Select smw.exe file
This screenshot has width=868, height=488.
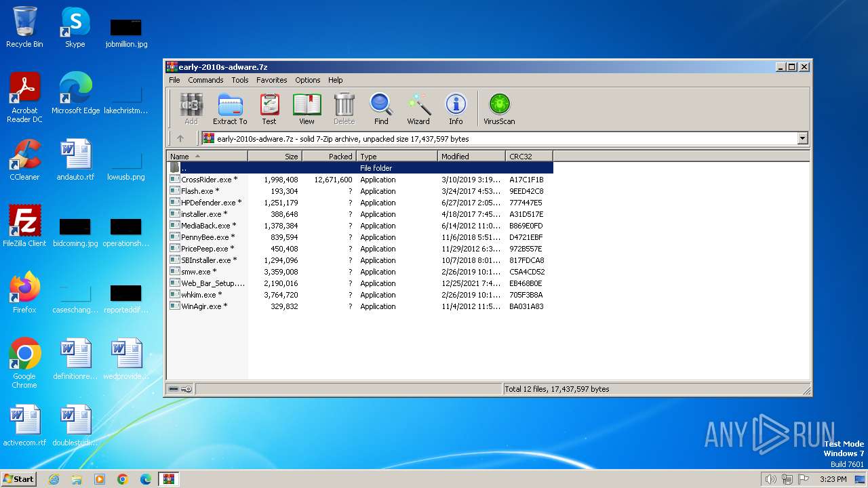click(360, 272)
